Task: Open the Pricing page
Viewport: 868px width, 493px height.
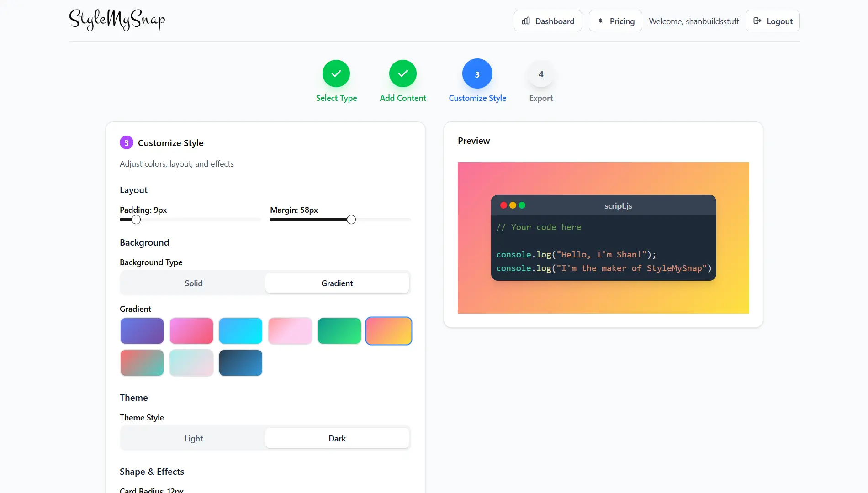Action: (615, 21)
